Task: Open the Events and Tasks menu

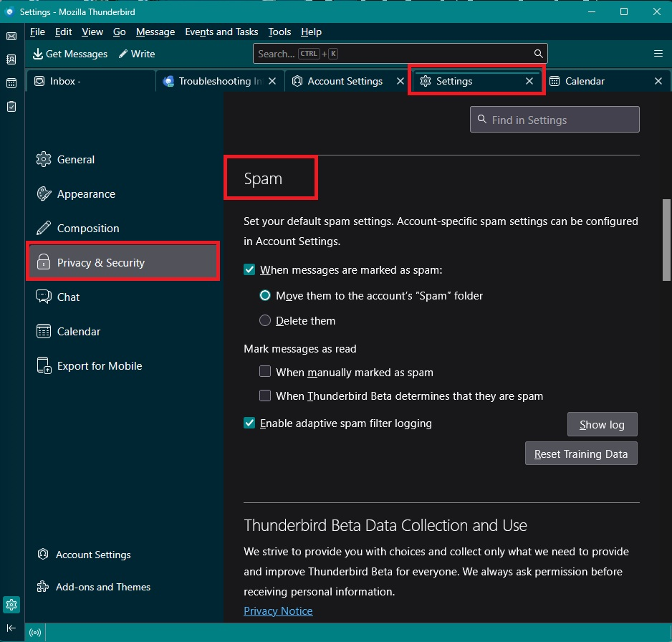Action: pyautogui.click(x=221, y=32)
